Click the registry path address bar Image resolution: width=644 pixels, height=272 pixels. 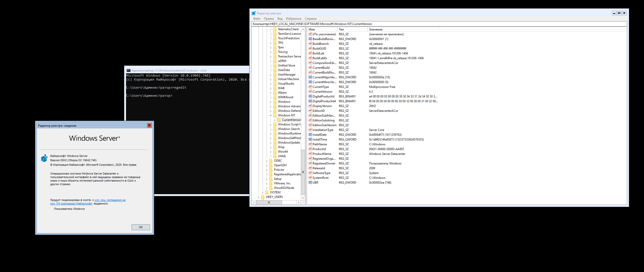pos(439,24)
